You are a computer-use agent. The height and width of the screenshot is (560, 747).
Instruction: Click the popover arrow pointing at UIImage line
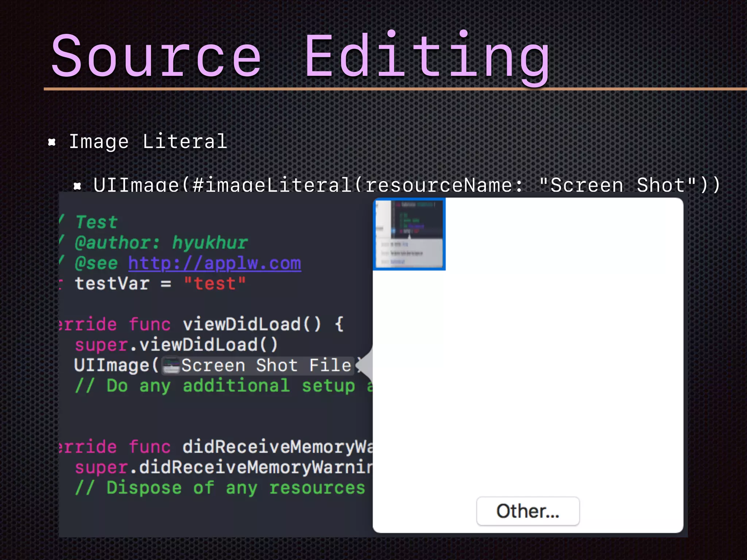pyautogui.click(x=365, y=365)
